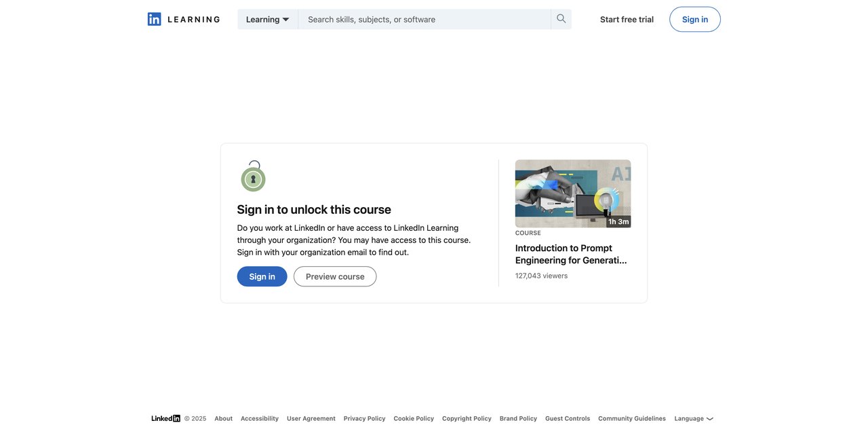Expand the Language selector in footer
868x429 pixels.
[693, 419]
